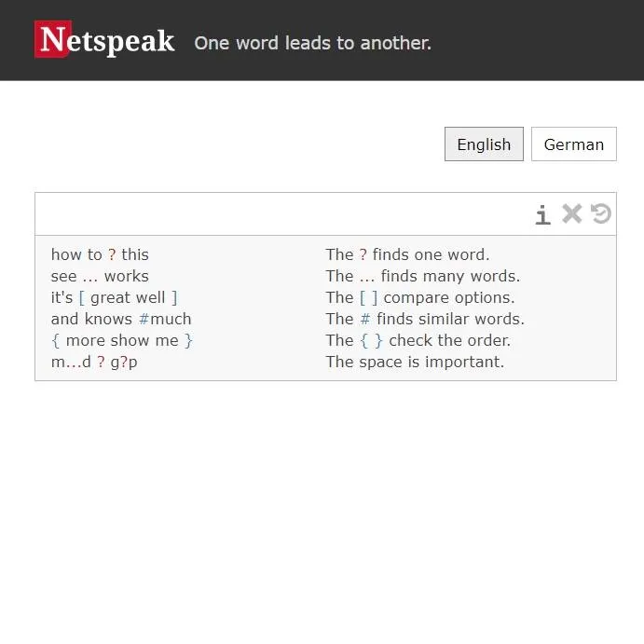Click "The ? finds one word." description

tap(407, 254)
